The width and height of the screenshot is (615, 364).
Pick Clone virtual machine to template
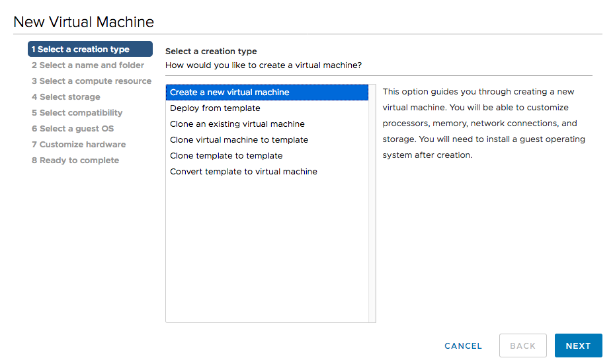pos(239,140)
